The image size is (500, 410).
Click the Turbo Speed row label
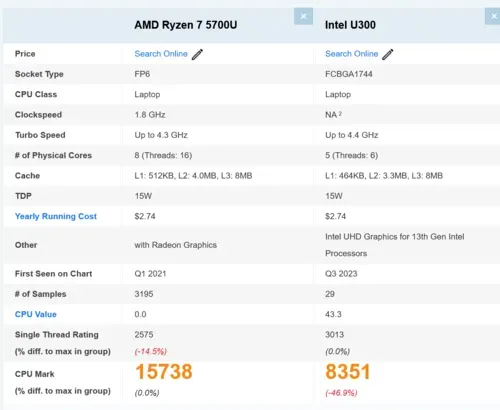click(40, 135)
